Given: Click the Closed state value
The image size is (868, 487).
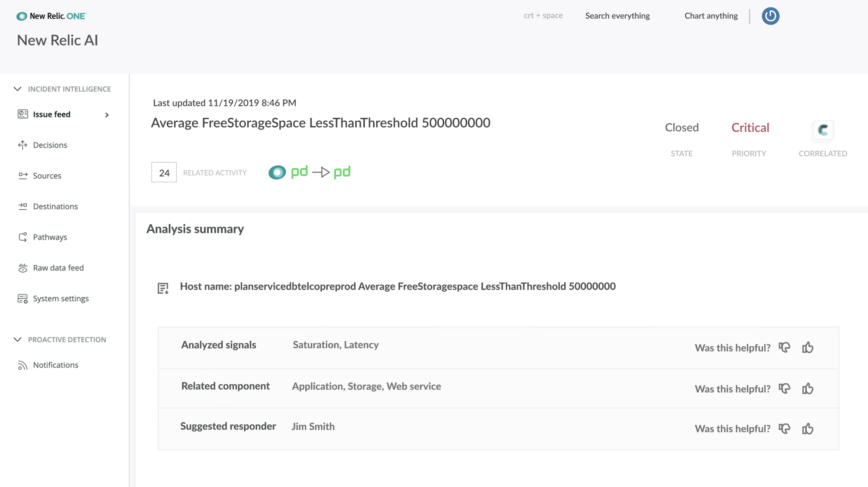Looking at the screenshot, I should pos(682,127).
